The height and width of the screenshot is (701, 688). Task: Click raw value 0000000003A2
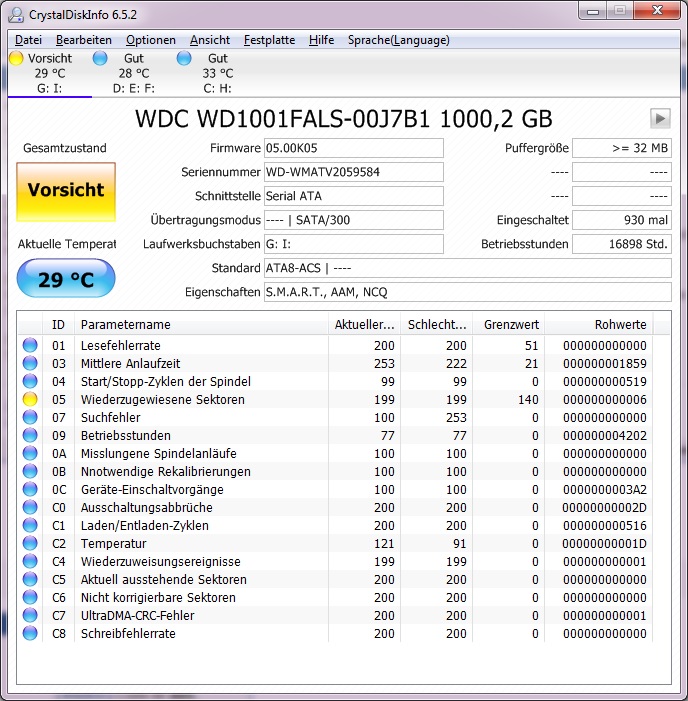pos(605,490)
